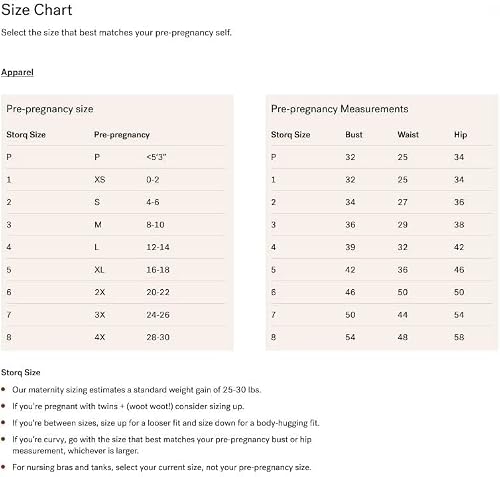
Task: Click the Pre-pregnancy Measurements table title
Action: [x=339, y=109]
